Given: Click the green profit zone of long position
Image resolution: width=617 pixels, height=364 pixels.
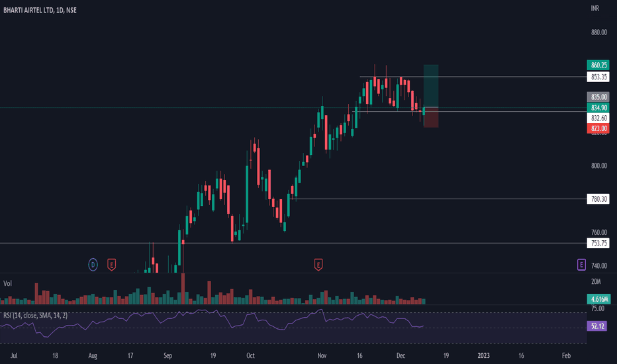Looking at the screenshot, I should (x=431, y=86).
